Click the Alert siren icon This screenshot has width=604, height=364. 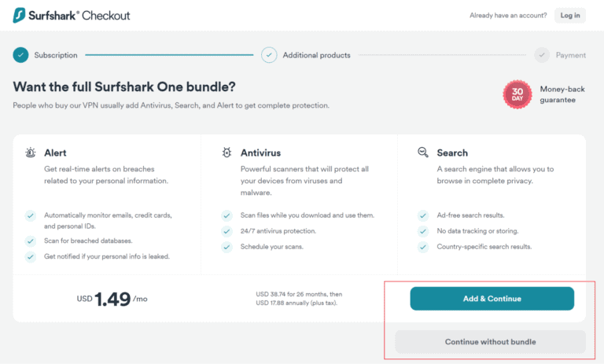(30, 153)
